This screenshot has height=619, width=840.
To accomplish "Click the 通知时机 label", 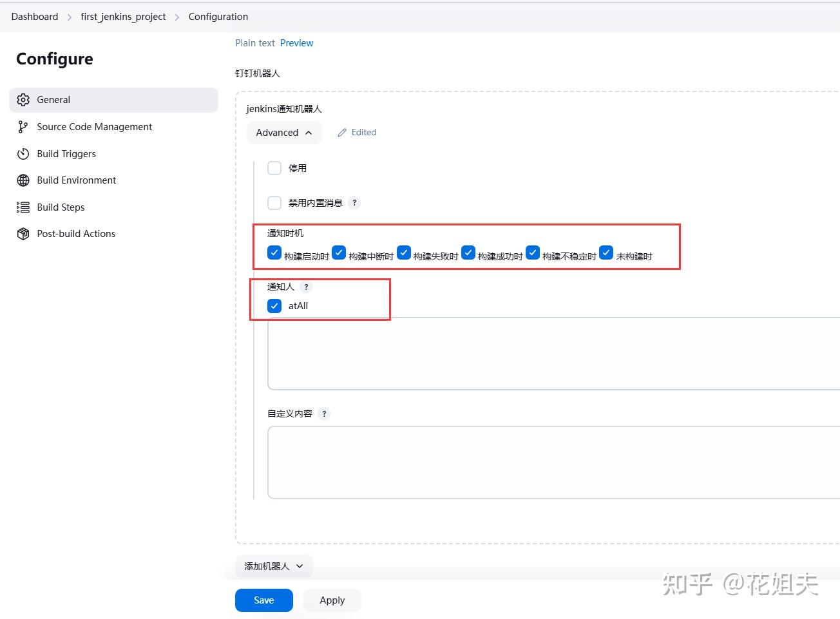I will [285, 233].
